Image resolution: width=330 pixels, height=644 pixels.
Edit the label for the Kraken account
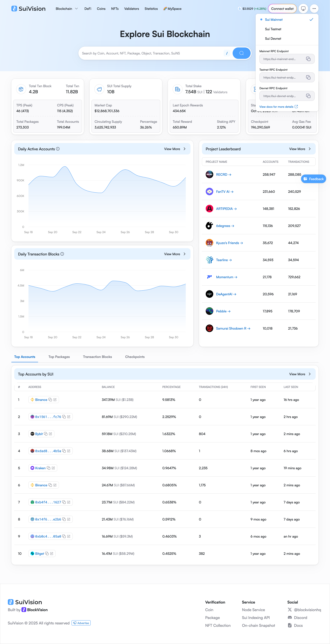coord(53,468)
